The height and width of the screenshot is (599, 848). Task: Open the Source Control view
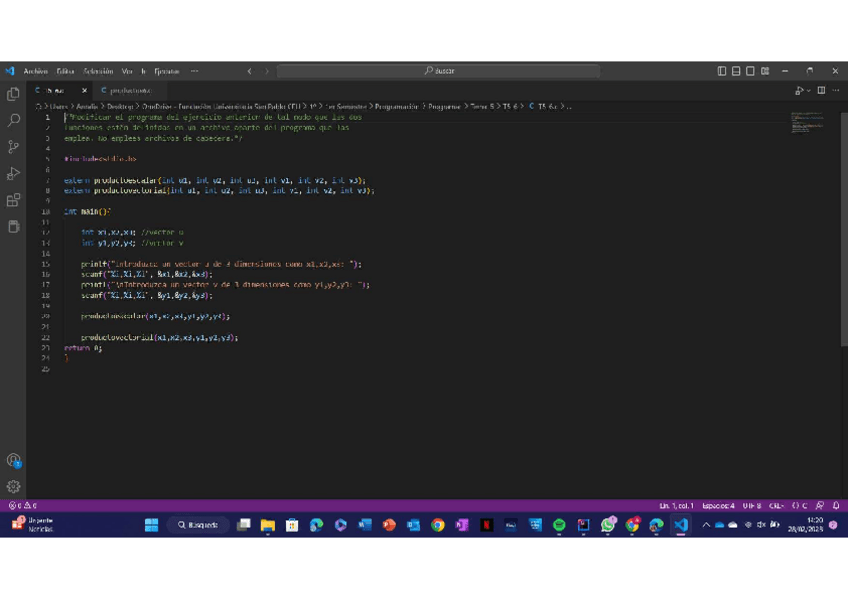tap(13, 147)
